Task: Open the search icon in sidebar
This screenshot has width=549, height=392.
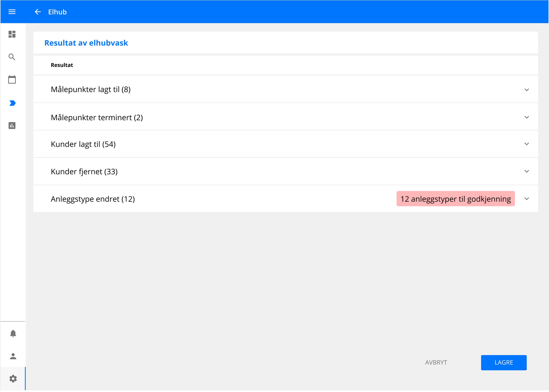Action: click(x=12, y=57)
